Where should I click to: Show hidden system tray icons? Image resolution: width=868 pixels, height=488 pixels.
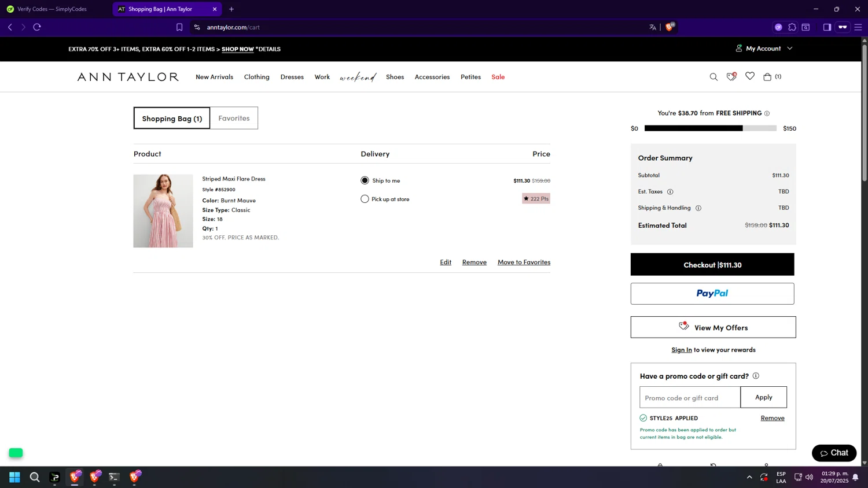point(749,477)
